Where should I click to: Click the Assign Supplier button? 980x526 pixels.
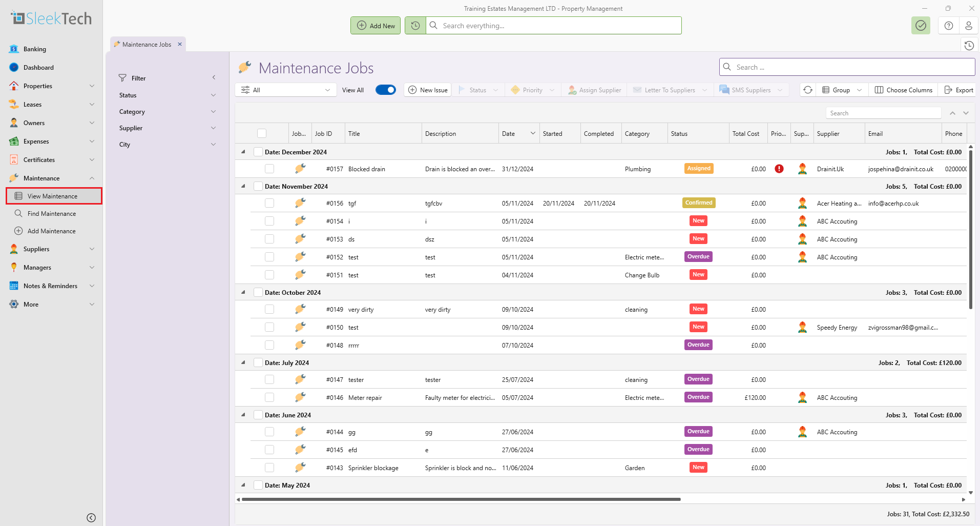(594, 90)
